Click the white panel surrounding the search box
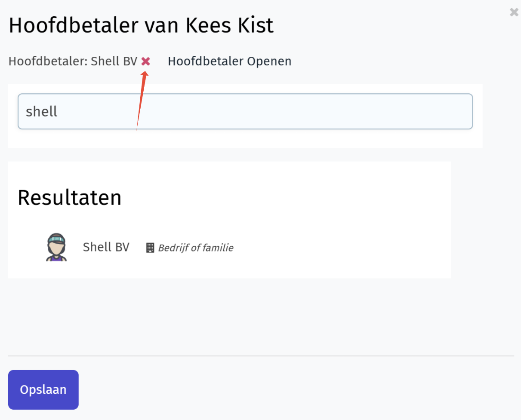 [x=245, y=138]
